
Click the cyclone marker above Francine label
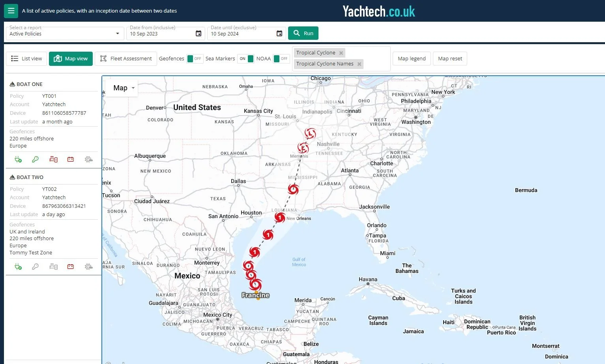(x=256, y=284)
